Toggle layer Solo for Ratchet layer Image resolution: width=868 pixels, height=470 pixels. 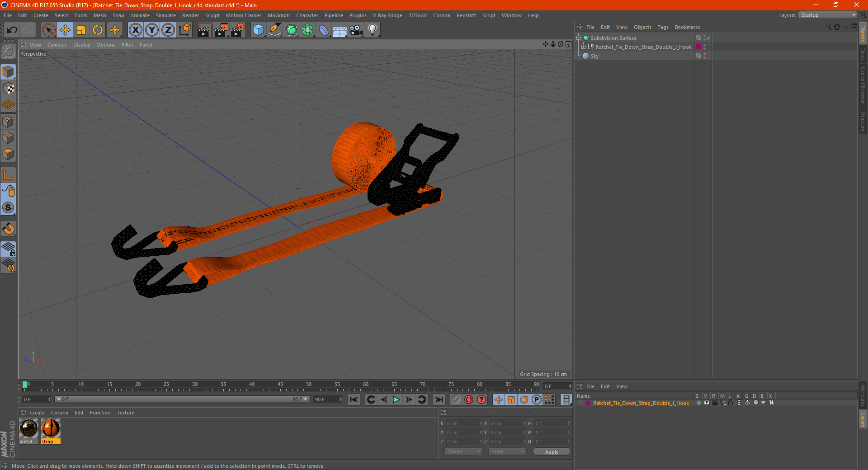point(698,403)
